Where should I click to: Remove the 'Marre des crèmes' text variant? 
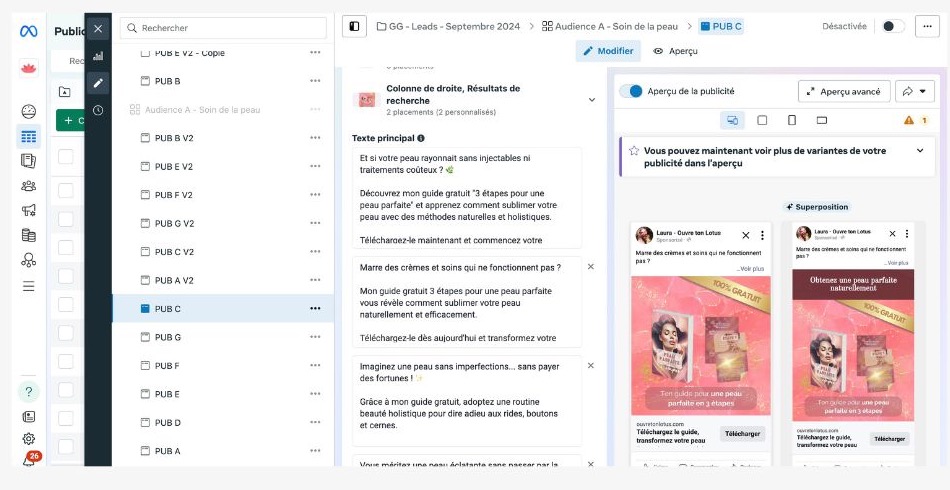click(591, 267)
